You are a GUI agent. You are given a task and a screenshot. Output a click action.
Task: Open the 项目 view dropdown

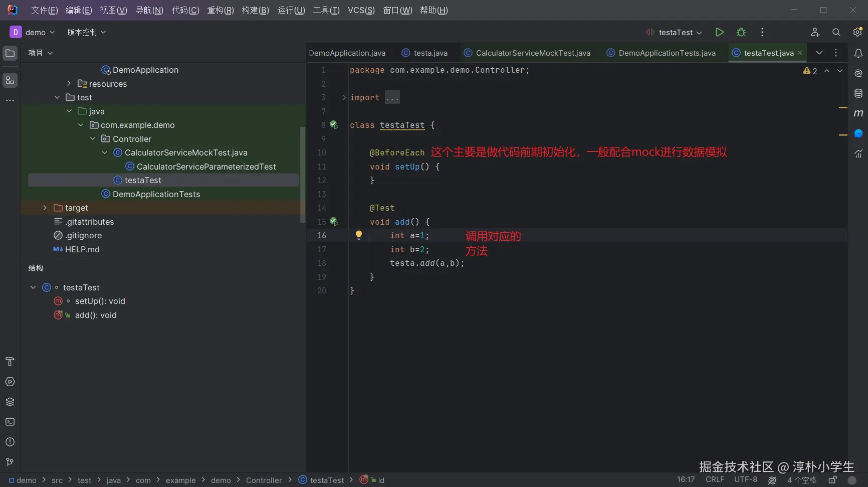click(x=40, y=53)
